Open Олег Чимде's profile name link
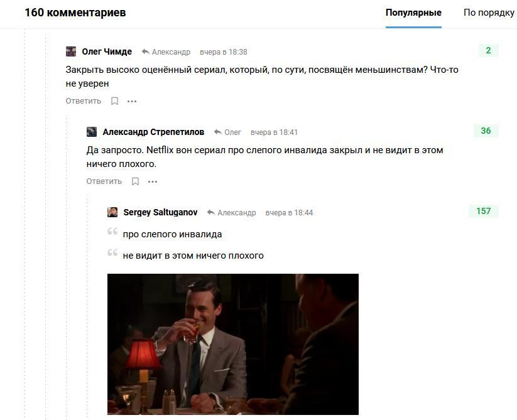This screenshot has height=420, width=517. (107, 51)
